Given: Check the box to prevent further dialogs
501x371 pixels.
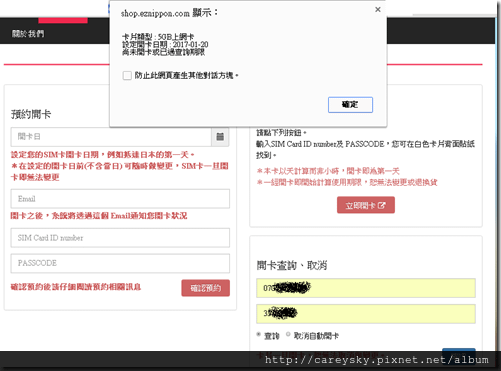Looking at the screenshot, I should click(127, 76).
